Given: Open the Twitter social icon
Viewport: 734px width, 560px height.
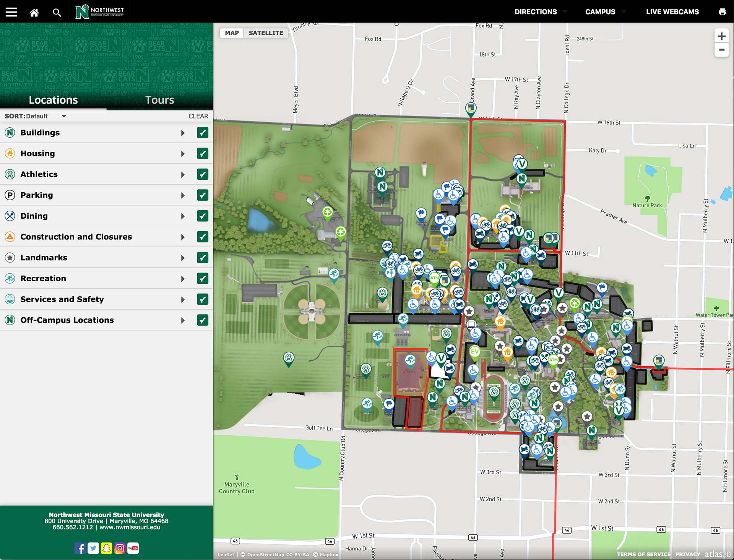Looking at the screenshot, I should pyautogui.click(x=93, y=548).
